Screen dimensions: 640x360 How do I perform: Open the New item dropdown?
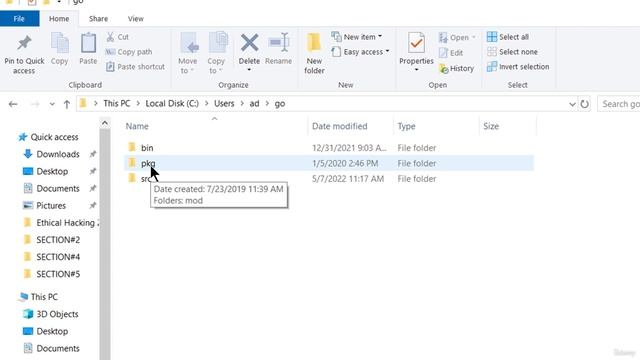point(357,37)
